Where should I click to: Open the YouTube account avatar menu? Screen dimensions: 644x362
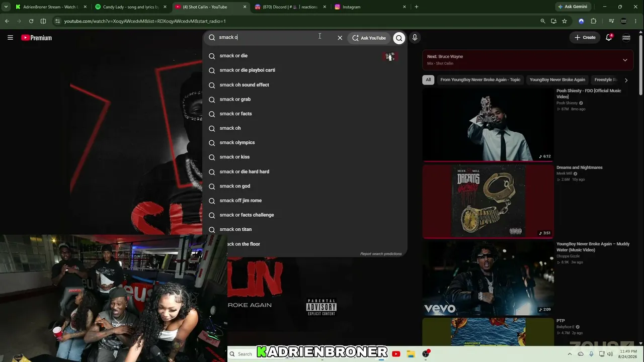(x=626, y=38)
